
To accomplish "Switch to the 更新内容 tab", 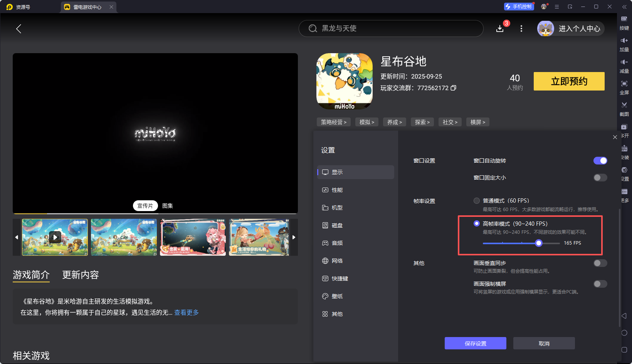I will click(x=80, y=275).
